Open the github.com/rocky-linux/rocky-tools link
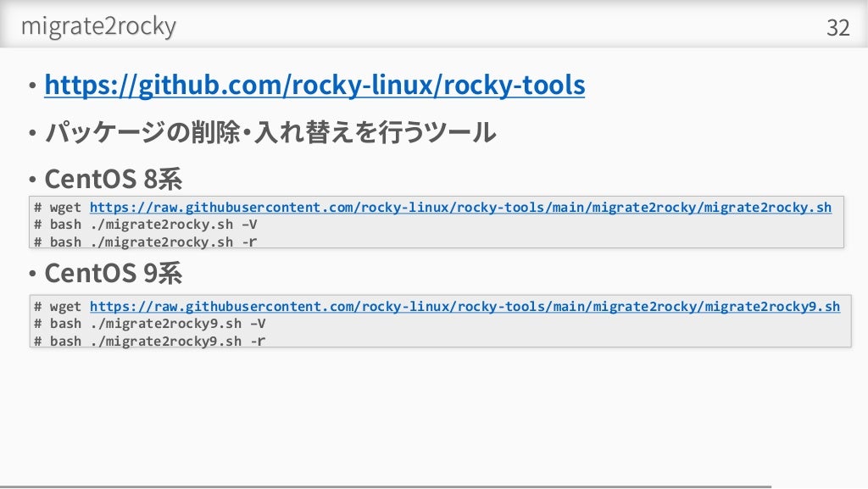The width and height of the screenshot is (868, 489). pos(314,86)
